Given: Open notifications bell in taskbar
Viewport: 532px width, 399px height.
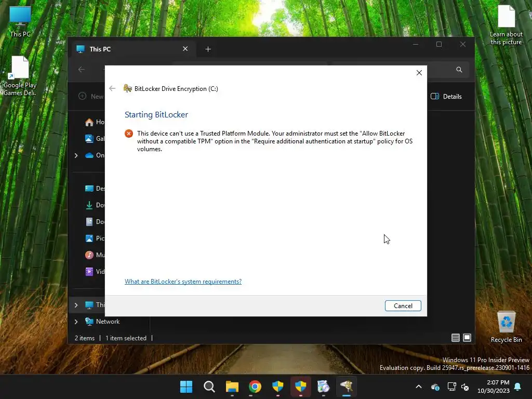Looking at the screenshot, I should point(518,387).
